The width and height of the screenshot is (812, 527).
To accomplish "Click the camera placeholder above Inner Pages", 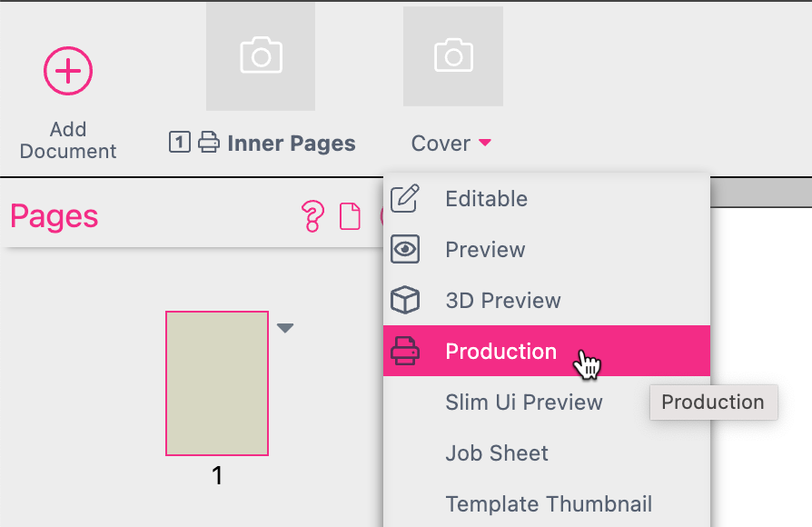I will [261, 55].
